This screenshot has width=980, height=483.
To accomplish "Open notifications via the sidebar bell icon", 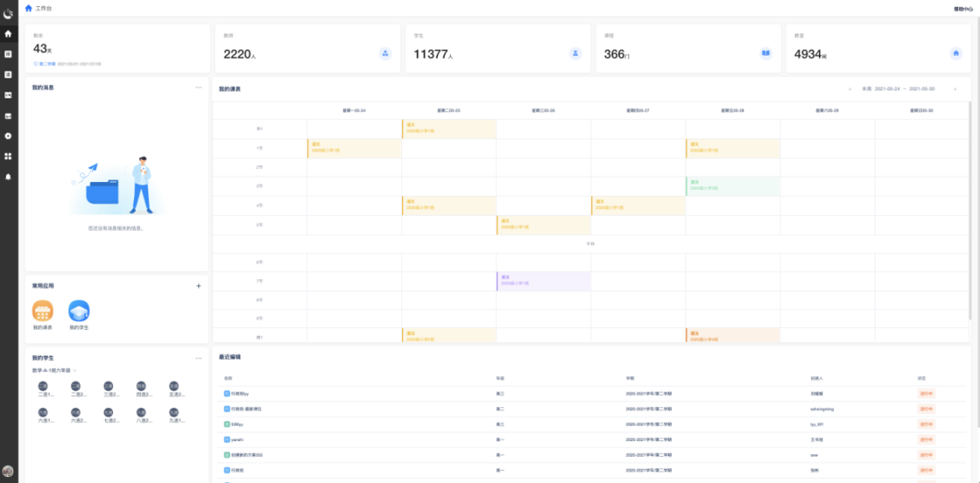I will click(x=9, y=176).
